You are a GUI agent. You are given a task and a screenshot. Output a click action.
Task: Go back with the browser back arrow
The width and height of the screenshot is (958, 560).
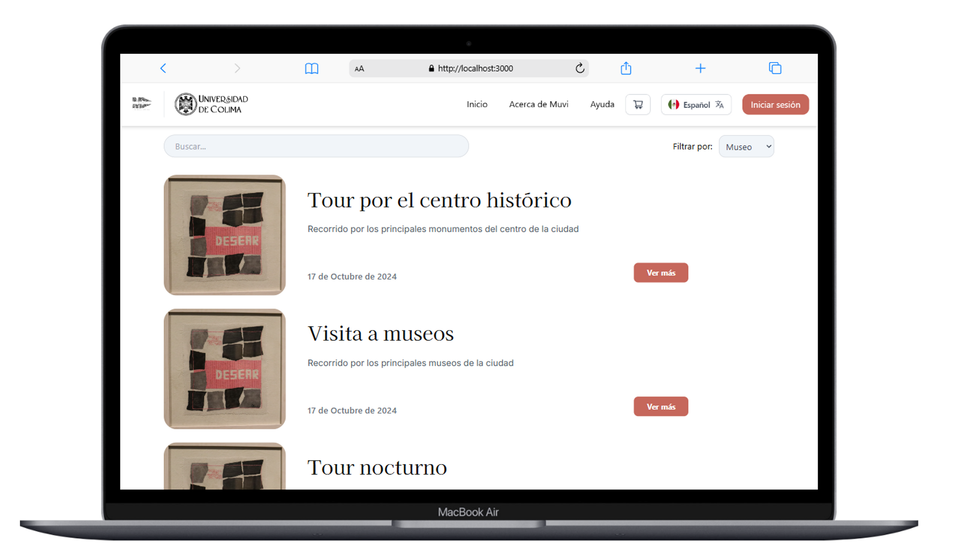[163, 68]
